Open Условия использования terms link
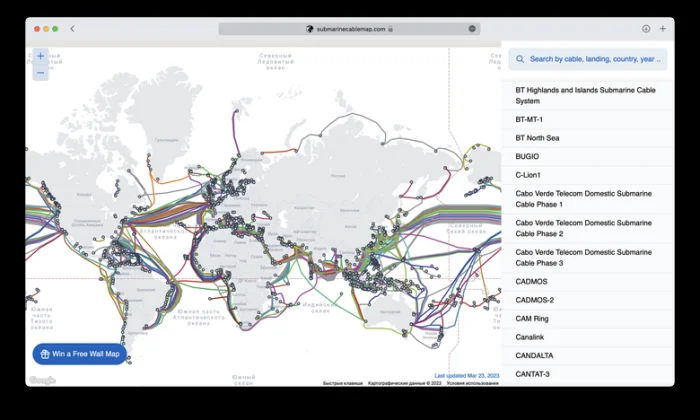The width and height of the screenshot is (700, 420). (472, 383)
